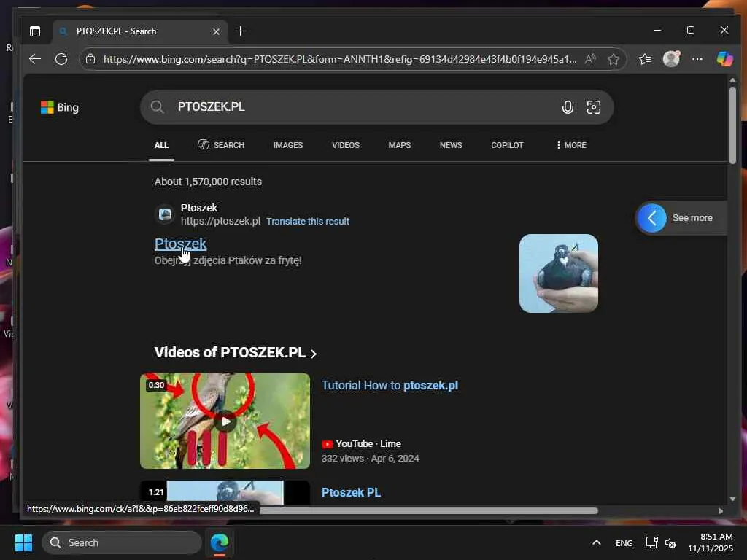This screenshot has height=560, width=747.
Task: View site information lock icon
Action: click(90, 59)
